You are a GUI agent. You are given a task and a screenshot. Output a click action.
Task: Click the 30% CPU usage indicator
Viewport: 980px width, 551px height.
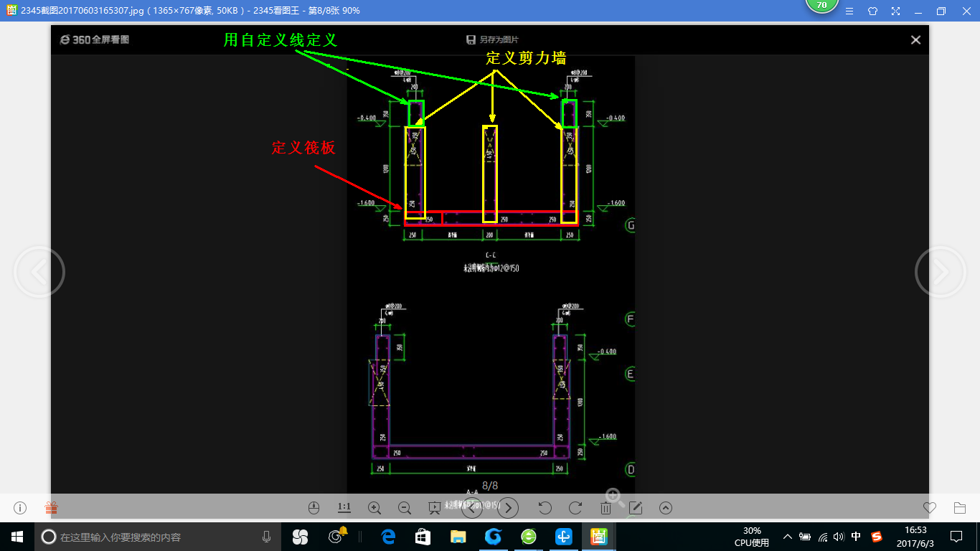752,537
